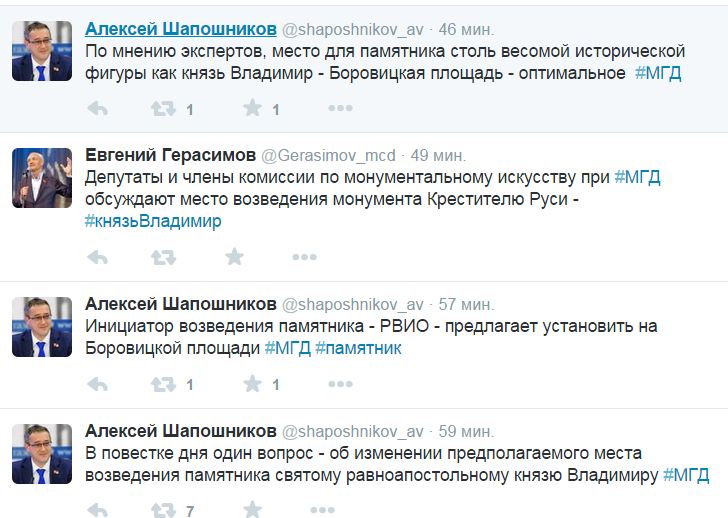
Task: Star the 57 мин. РВИО tweet
Action: coord(253,384)
